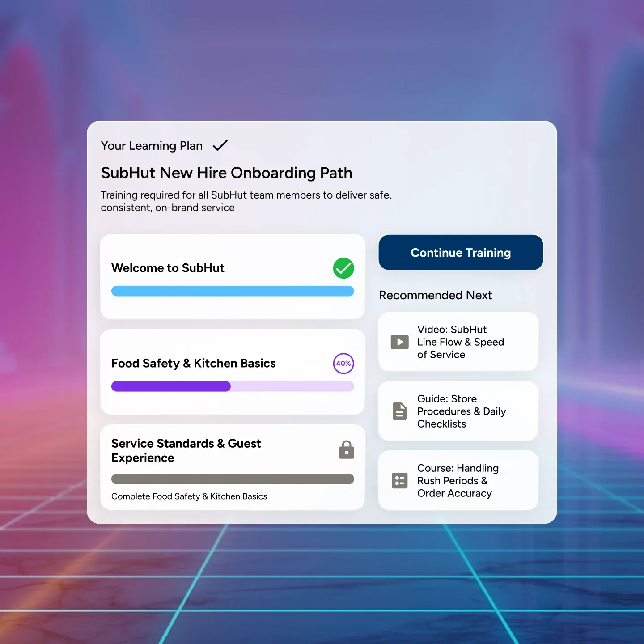The height and width of the screenshot is (644, 644).
Task: Open the Food Safety & Kitchen Basics module
Action: [x=193, y=363]
